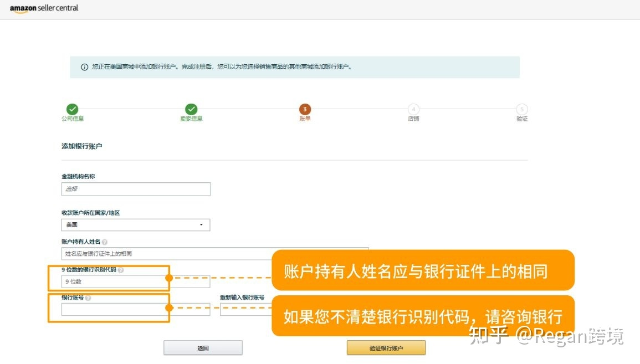
Task: Click the orange step 3 账单 indicator
Action: pos(304,110)
